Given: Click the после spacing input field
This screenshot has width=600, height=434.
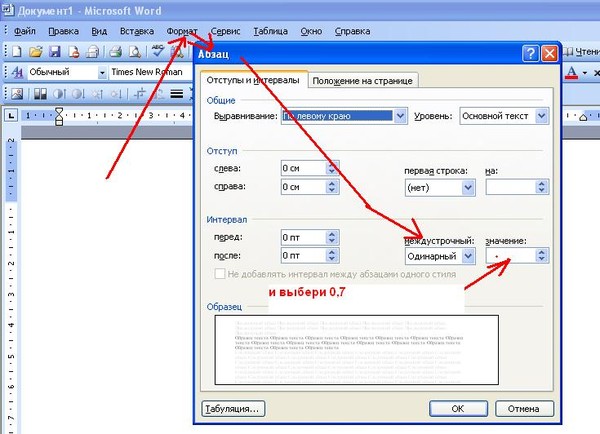Looking at the screenshot, I should tap(303, 255).
